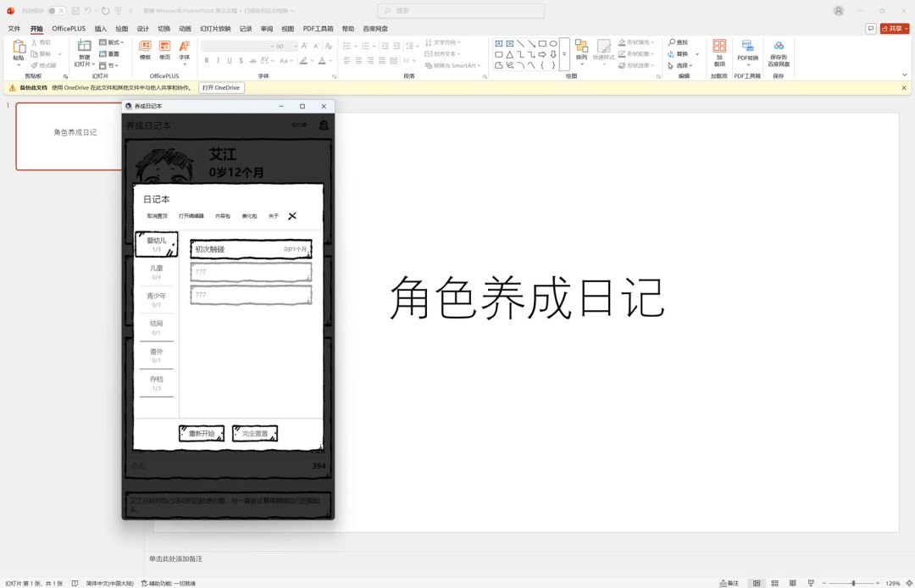Switch to the 设计 Design tab
This screenshot has width=915, height=588.
tap(143, 29)
